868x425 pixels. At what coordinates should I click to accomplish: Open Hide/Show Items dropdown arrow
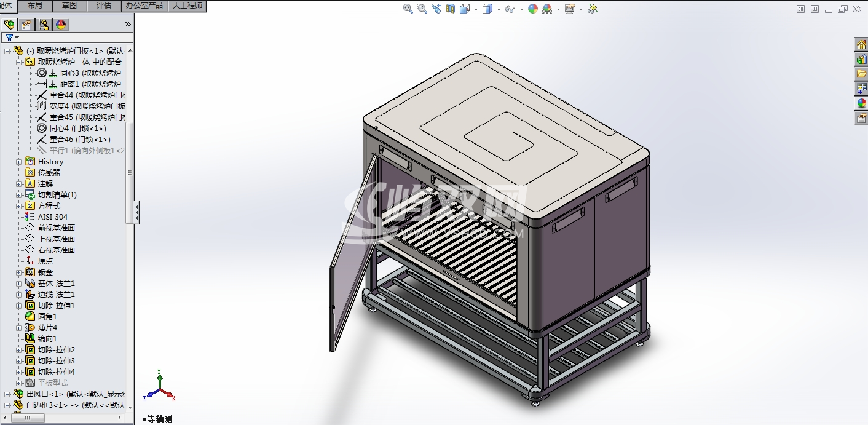tap(521, 9)
